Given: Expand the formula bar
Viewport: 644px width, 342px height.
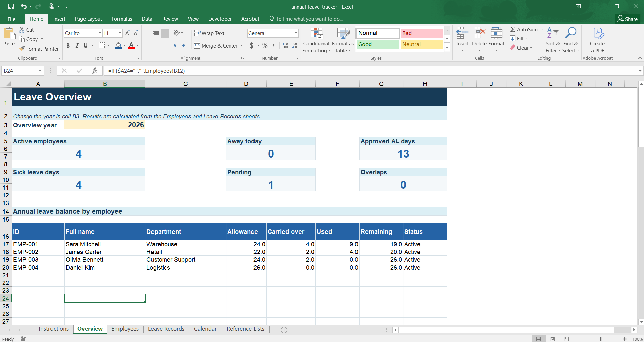Looking at the screenshot, I should point(640,71).
